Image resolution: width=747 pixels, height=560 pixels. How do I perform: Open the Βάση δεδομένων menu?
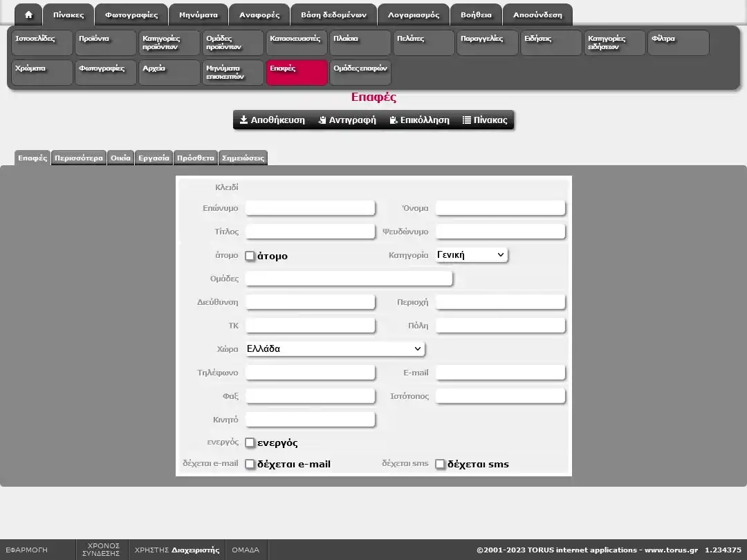tap(333, 15)
